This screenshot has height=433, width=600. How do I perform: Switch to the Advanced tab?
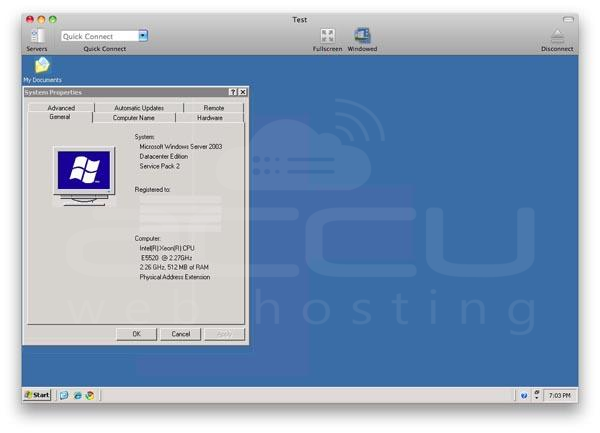61,108
